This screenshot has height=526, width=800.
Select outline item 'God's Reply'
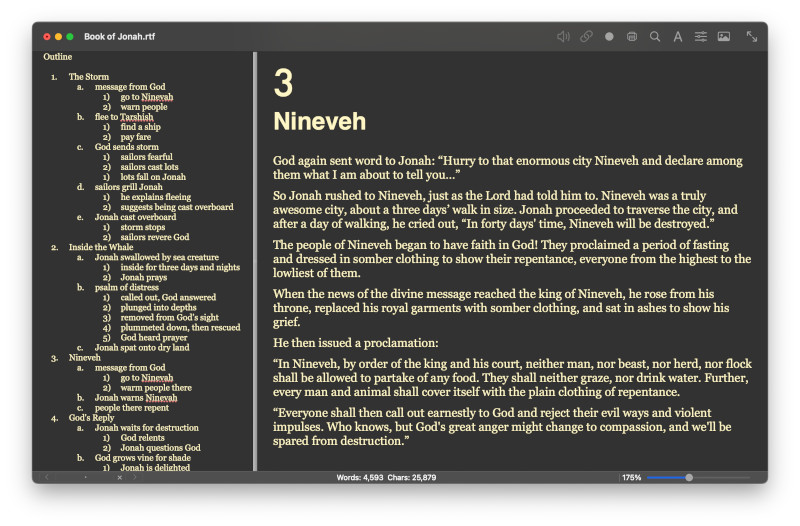click(x=91, y=417)
